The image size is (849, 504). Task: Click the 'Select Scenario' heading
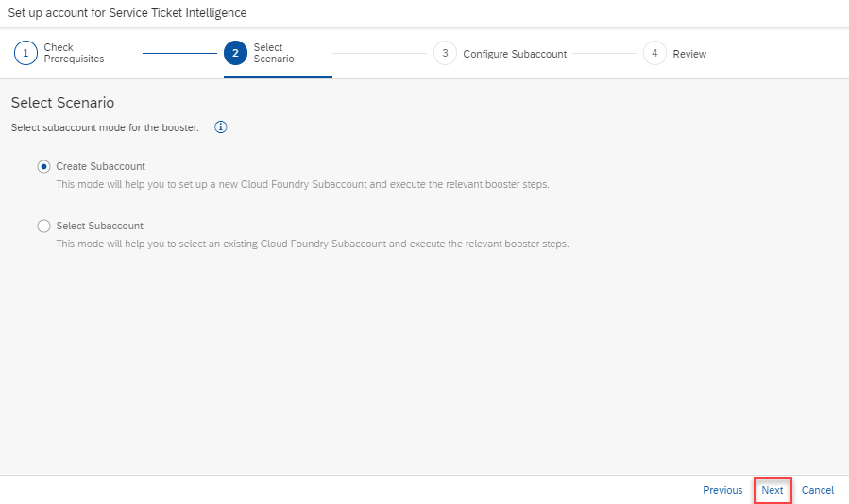click(x=63, y=102)
